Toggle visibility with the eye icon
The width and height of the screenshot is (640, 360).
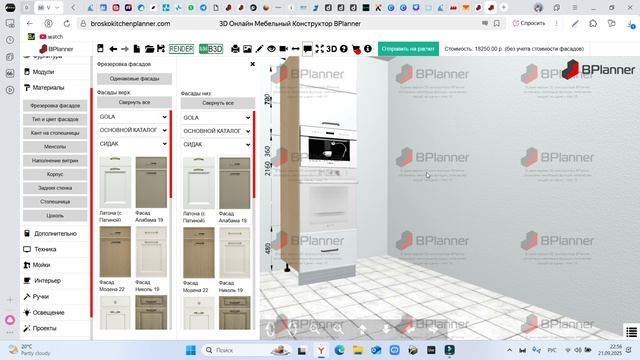(271, 49)
